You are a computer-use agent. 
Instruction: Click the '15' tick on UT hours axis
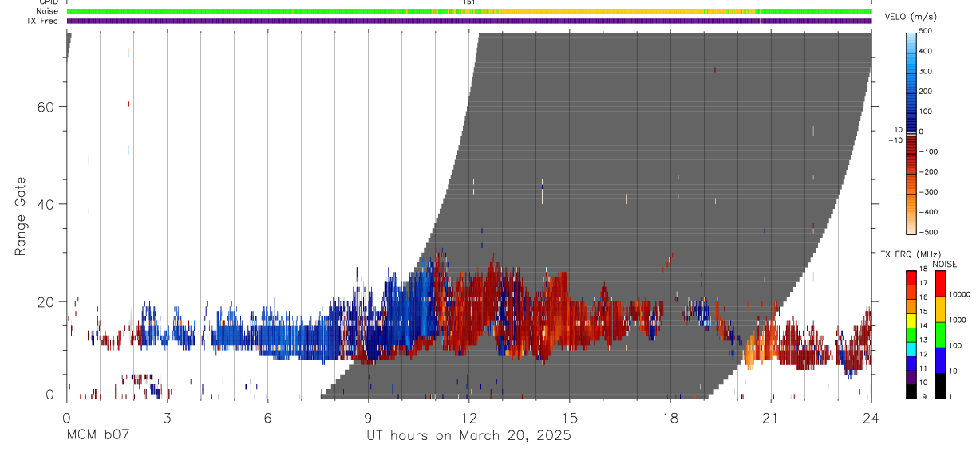click(570, 417)
